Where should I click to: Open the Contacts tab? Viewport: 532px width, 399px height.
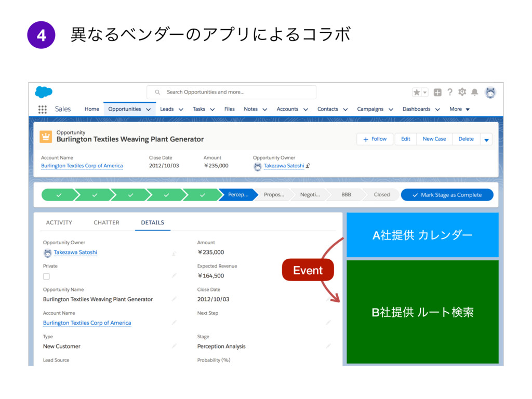(x=328, y=109)
